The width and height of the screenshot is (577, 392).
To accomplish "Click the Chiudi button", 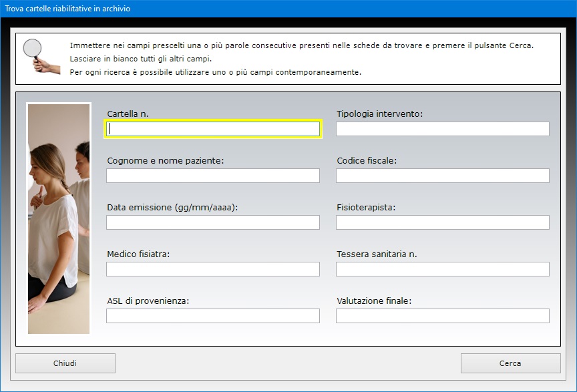I will 65,363.
